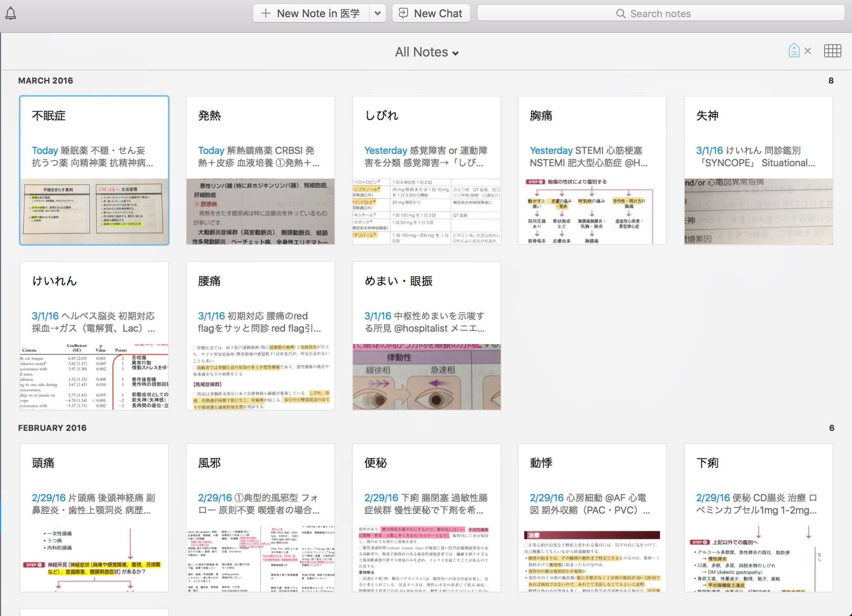
Task: Expand the New Note notebook dropdown arrow
Action: pos(378,14)
